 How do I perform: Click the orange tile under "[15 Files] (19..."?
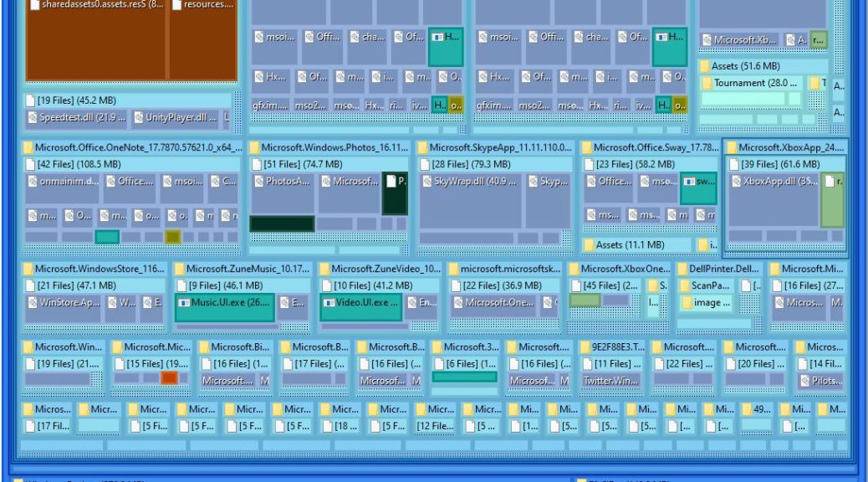pyautogui.click(x=170, y=378)
